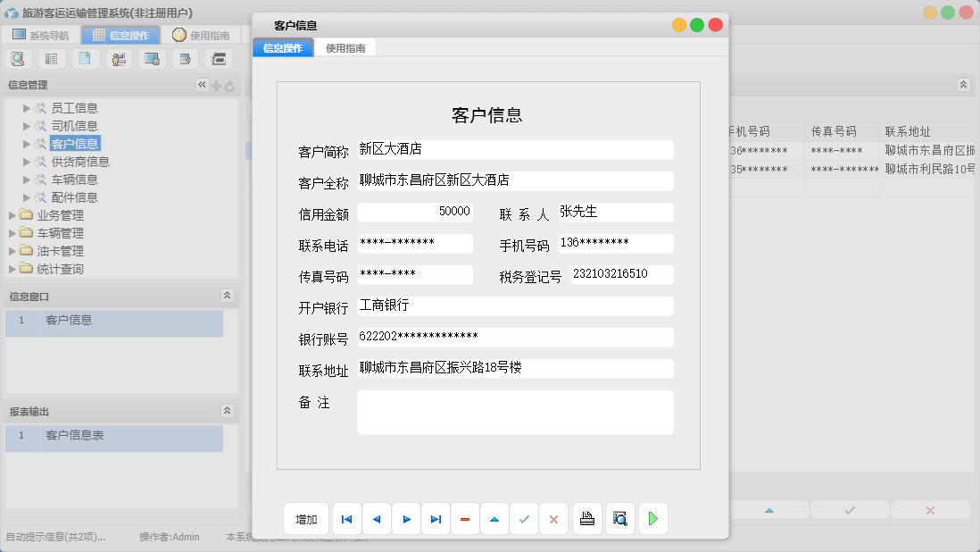Screen dimensions: 980x552
Task: Open print preview from the bottom toolbar
Action: [x=619, y=518]
